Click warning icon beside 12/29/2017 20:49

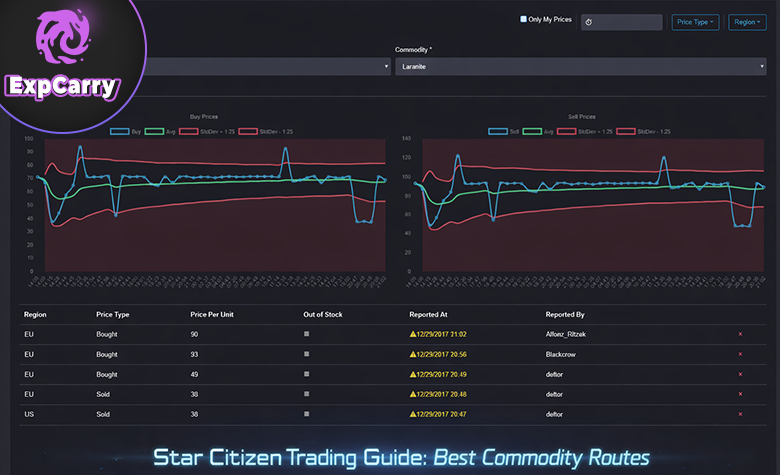(x=413, y=374)
